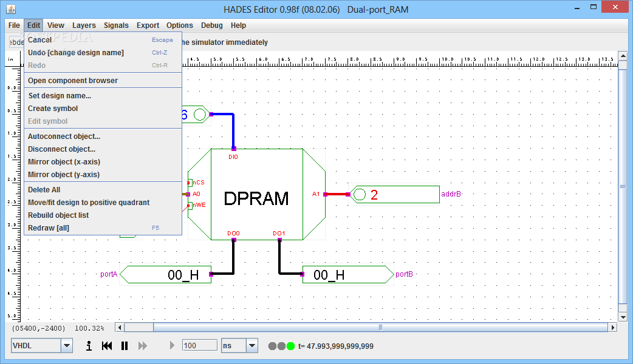
Task: Click the red wire from A1
Action: (337, 194)
